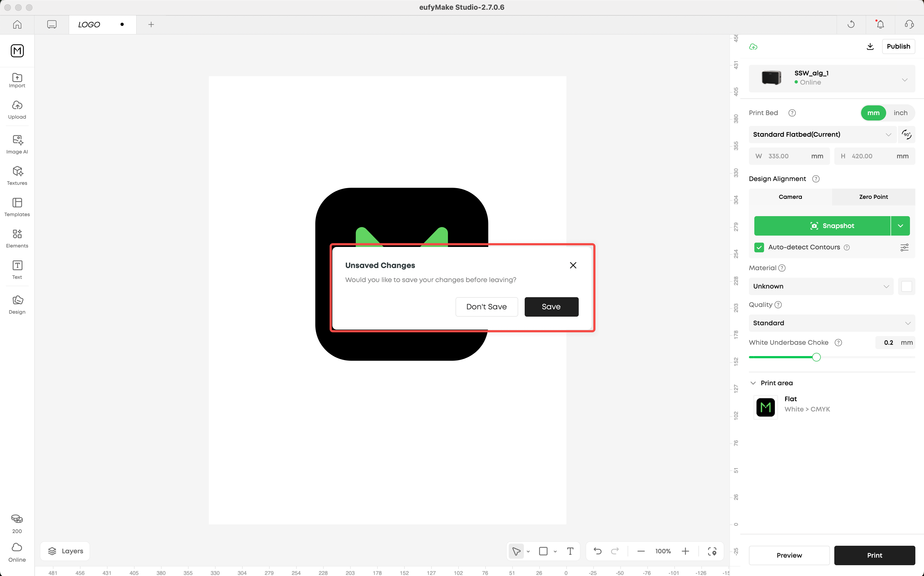This screenshot has width=924, height=576.
Task: Switch units to inch
Action: coord(900,113)
